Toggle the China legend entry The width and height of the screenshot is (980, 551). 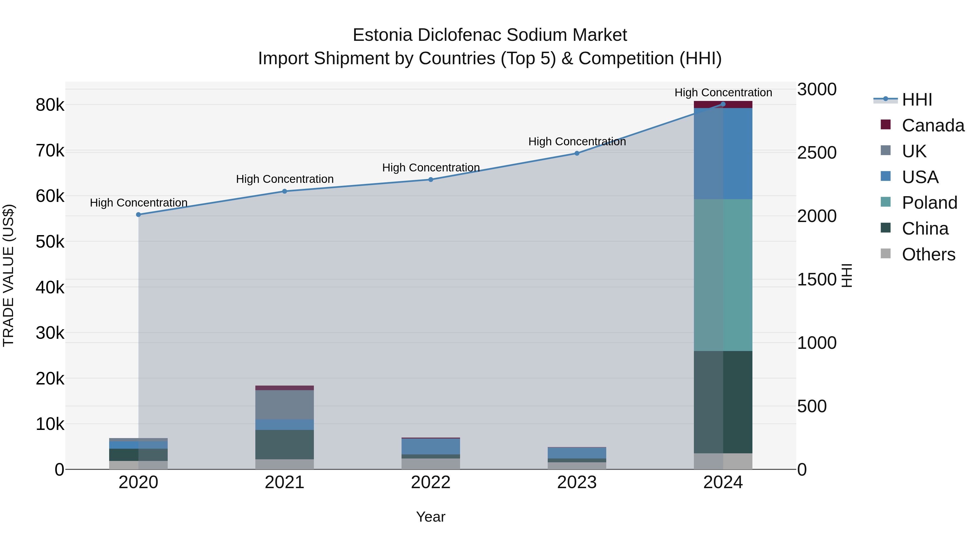[x=914, y=229]
